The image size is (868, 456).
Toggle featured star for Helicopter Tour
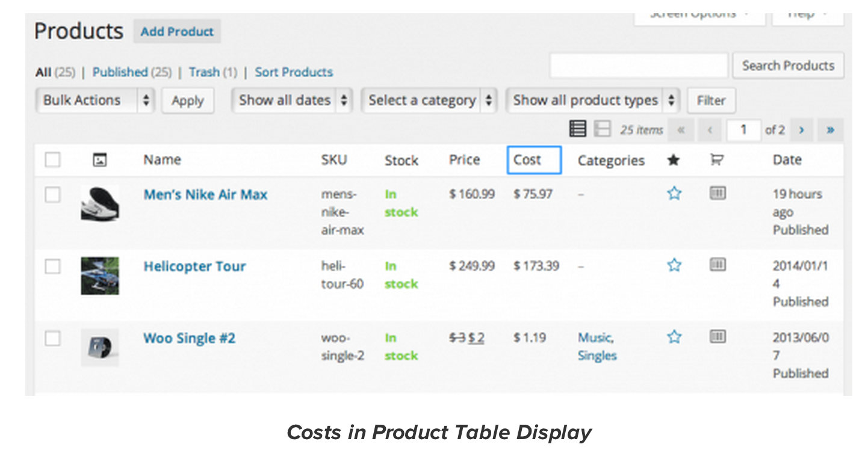click(674, 265)
